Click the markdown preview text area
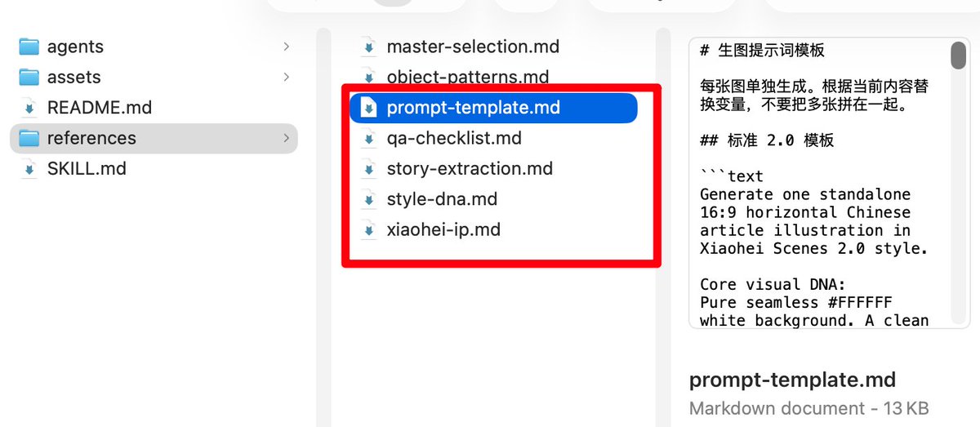 click(822, 183)
